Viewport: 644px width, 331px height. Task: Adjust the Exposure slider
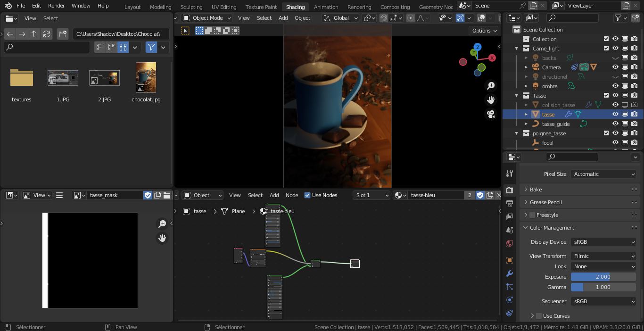point(603,277)
